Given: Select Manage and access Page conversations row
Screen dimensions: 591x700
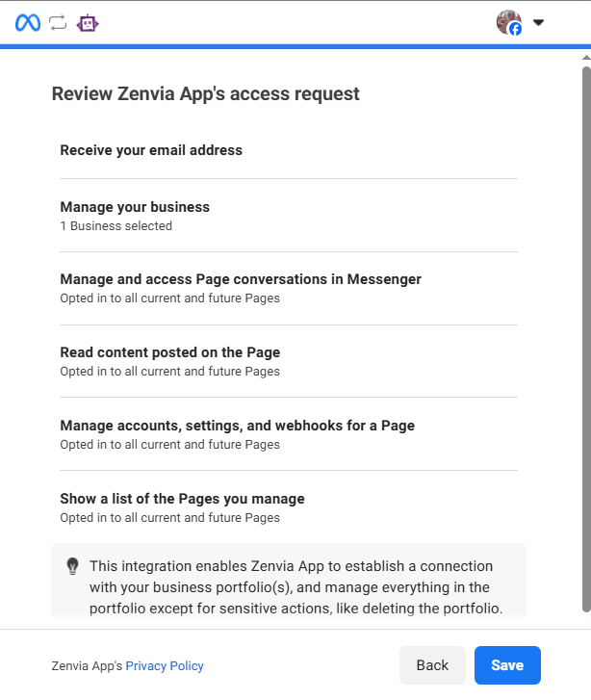Looking at the screenshot, I should (289, 289).
